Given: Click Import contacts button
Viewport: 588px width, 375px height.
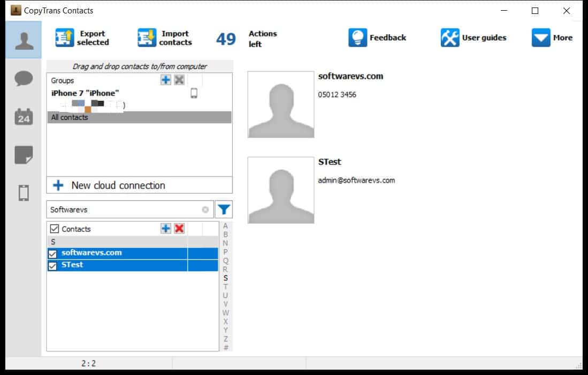Looking at the screenshot, I should click(x=165, y=38).
